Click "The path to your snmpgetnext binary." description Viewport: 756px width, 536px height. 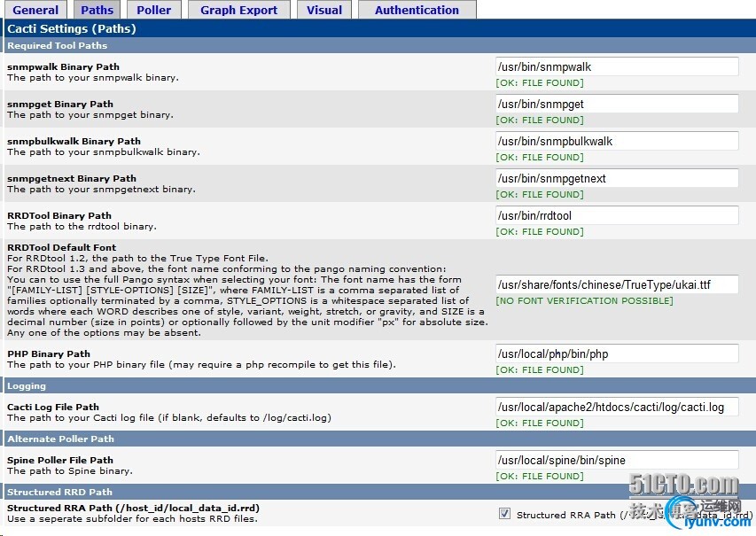[102, 189]
